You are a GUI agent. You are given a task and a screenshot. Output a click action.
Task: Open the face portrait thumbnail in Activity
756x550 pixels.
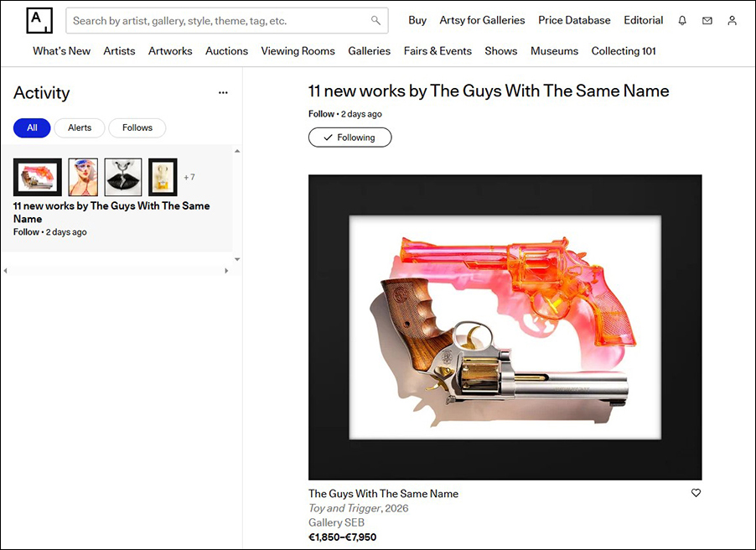point(83,177)
